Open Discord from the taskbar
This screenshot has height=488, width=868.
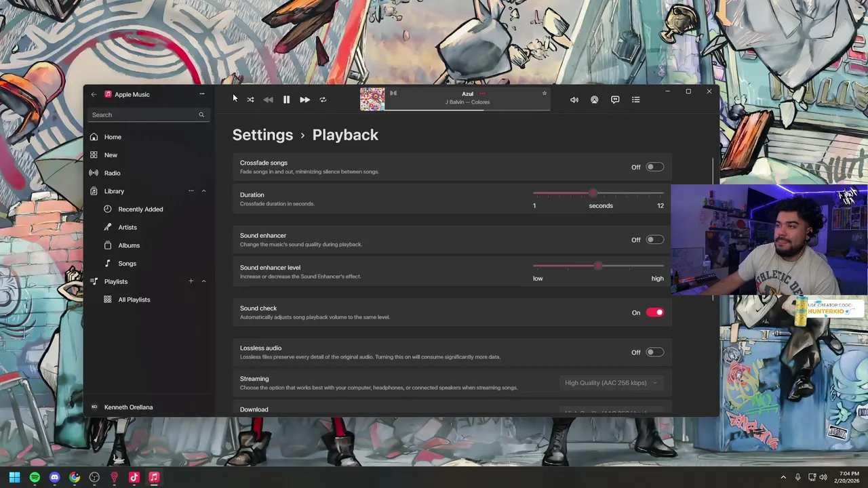(54, 477)
